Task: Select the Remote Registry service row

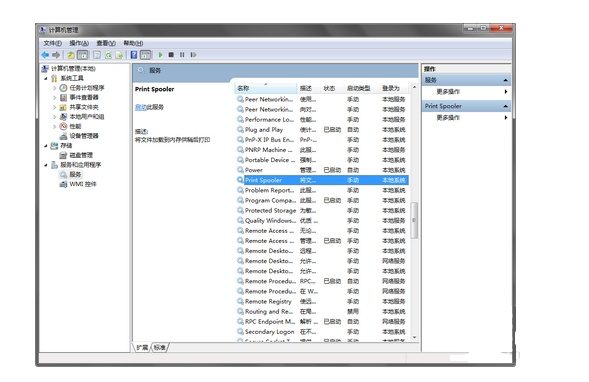Action: coord(322,301)
